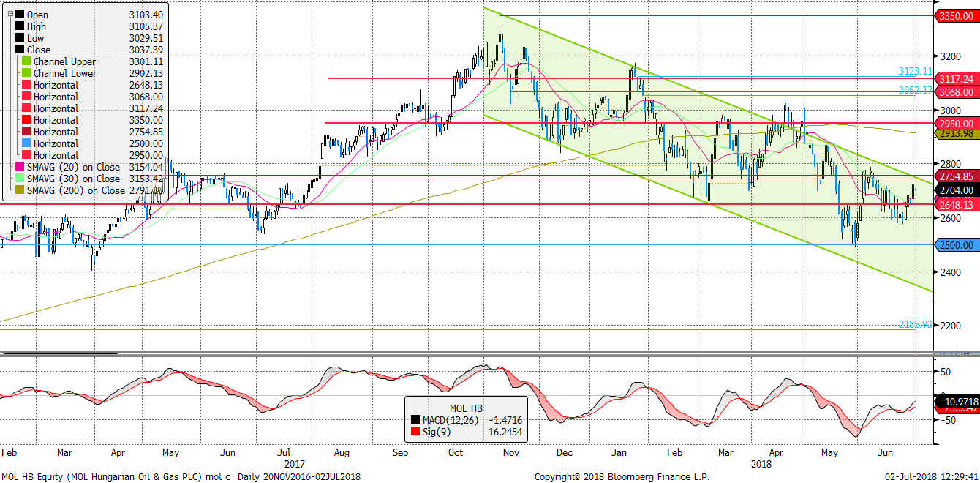Click the Sig(9) value 16.2454

[x=504, y=432]
